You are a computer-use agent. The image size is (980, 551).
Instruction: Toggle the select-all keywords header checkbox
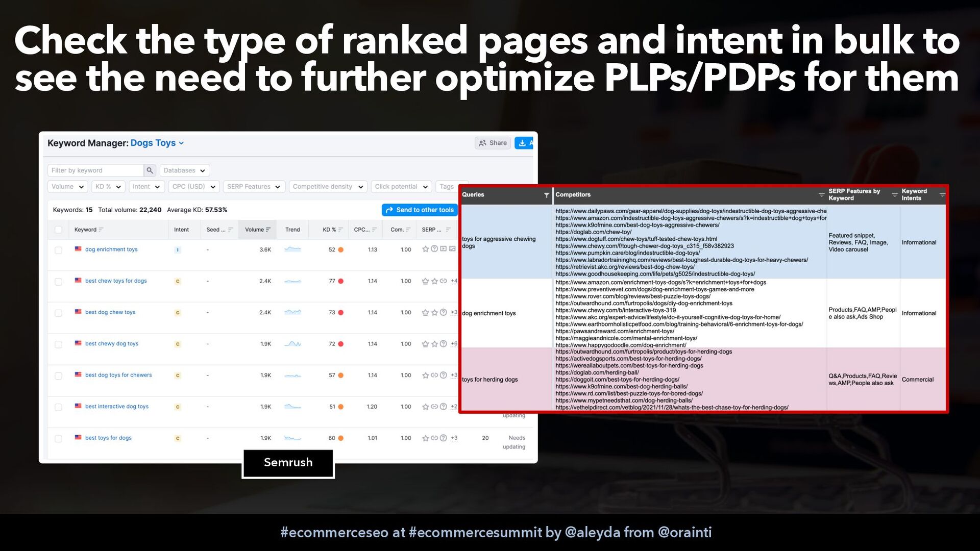tap(58, 230)
